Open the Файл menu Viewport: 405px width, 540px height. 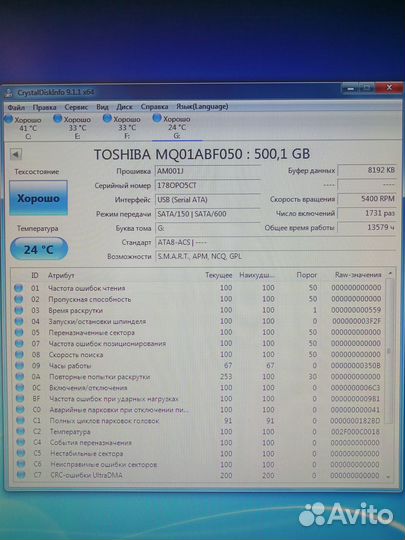(16, 107)
